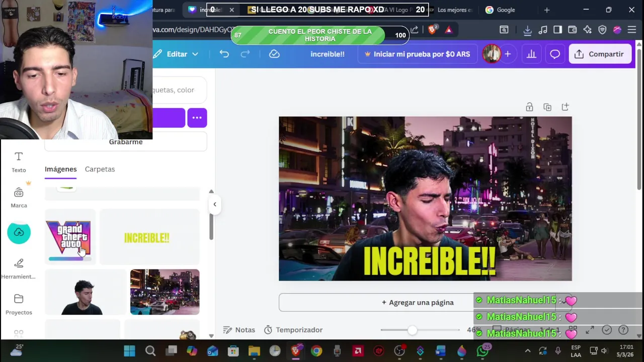Click the design title increible!!
This screenshot has height=362, width=644.
328,54
